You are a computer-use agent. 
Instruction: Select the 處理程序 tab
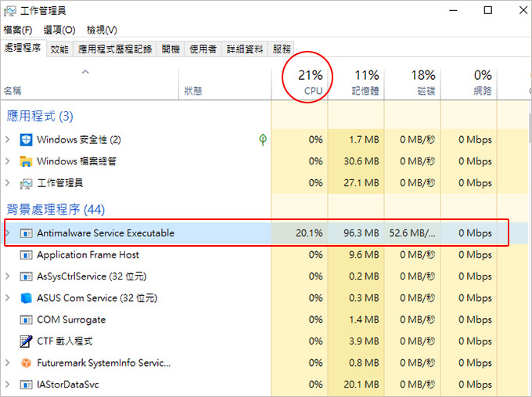(23, 48)
